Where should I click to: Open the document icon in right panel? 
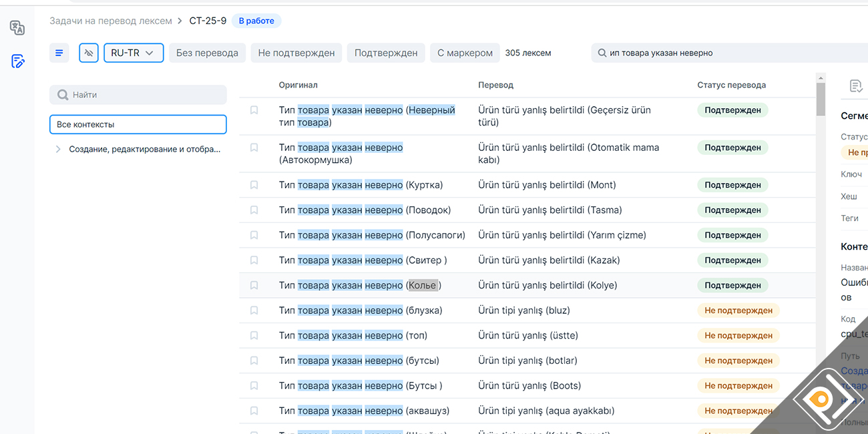[855, 85]
